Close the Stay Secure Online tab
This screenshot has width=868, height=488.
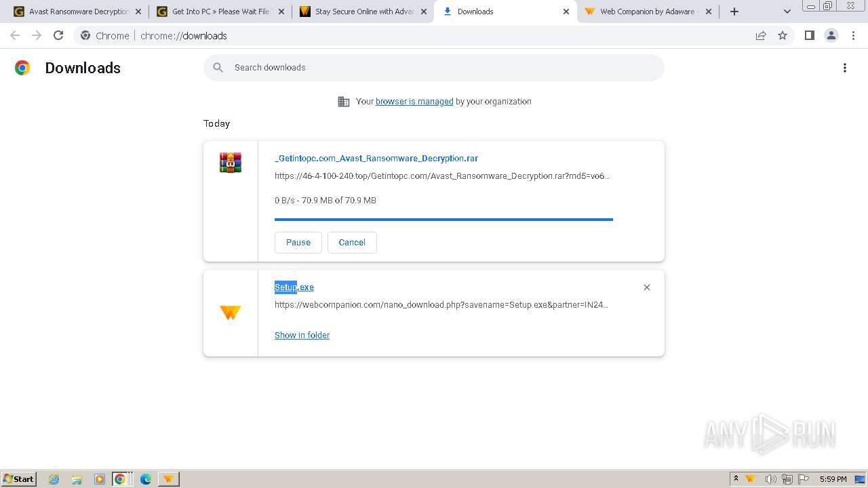pyautogui.click(x=423, y=12)
